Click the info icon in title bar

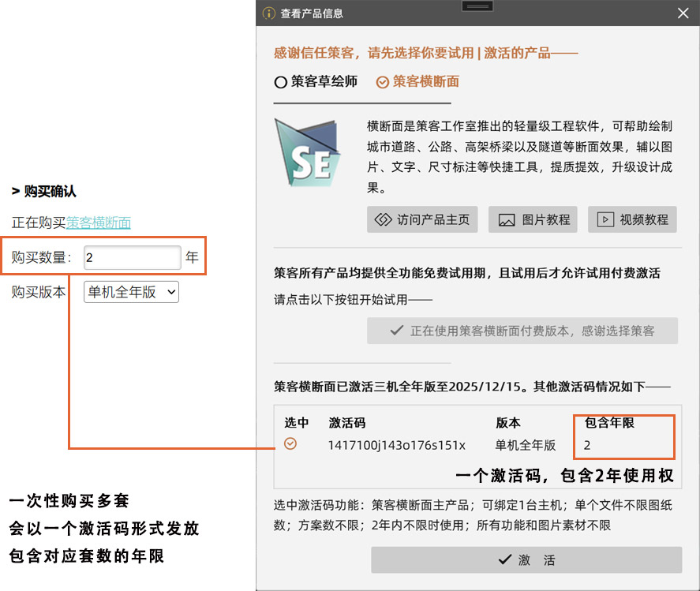(269, 13)
